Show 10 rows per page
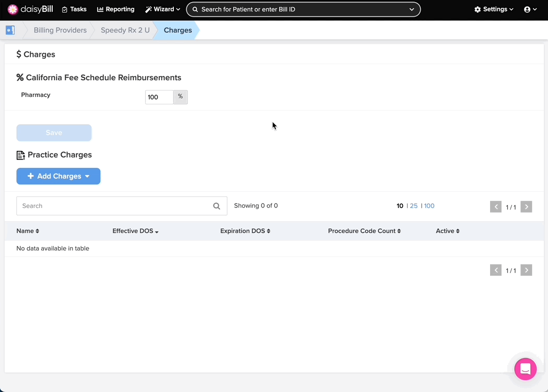This screenshot has height=392, width=548. tap(400, 206)
